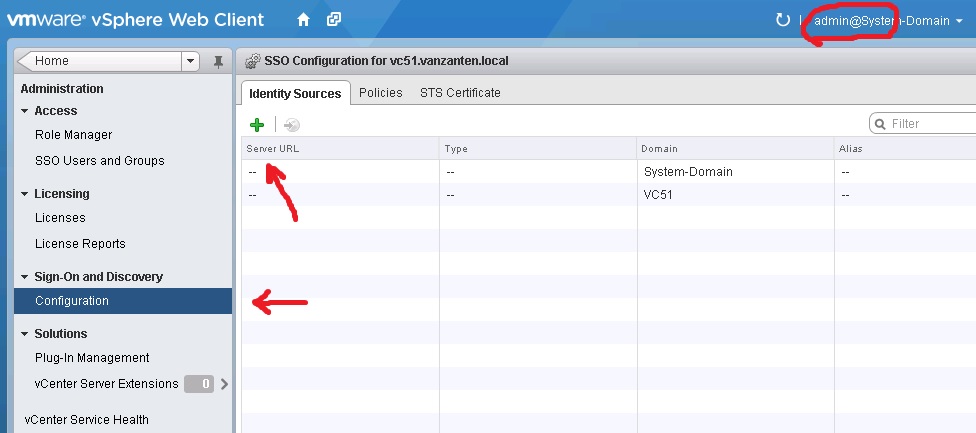
Task: Open the Home history dropdown arrow
Action: click(190, 61)
